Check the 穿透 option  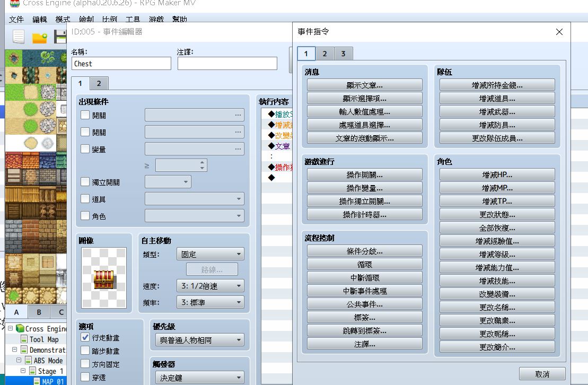(85, 377)
